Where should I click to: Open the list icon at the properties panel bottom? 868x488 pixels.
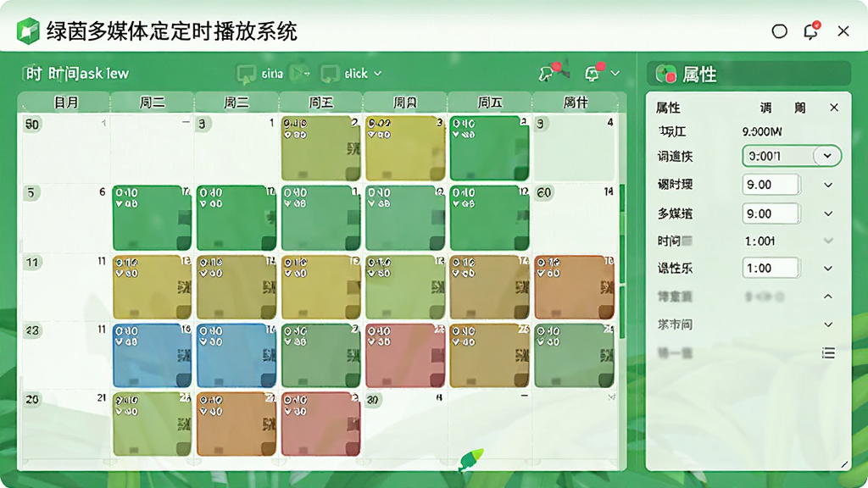(828, 353)
